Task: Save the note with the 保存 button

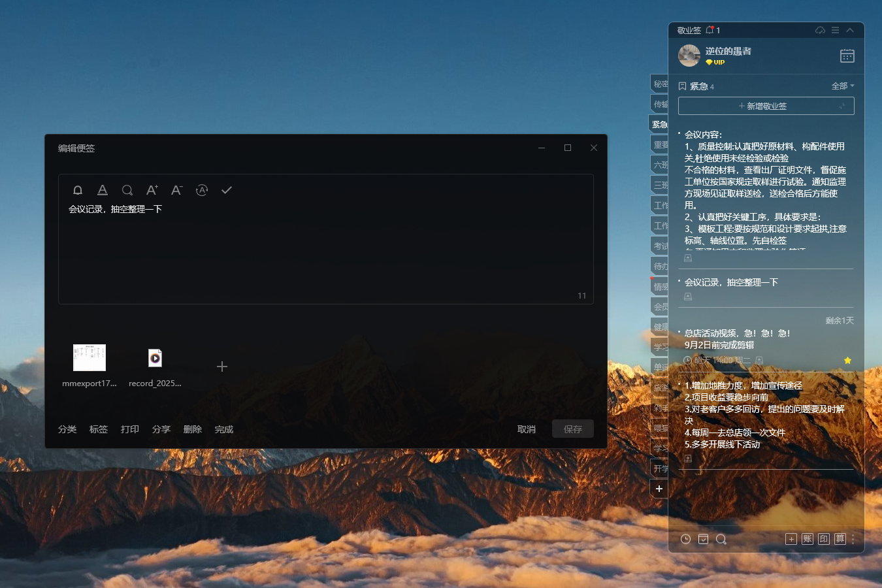Action: click(x=573, y=429)
